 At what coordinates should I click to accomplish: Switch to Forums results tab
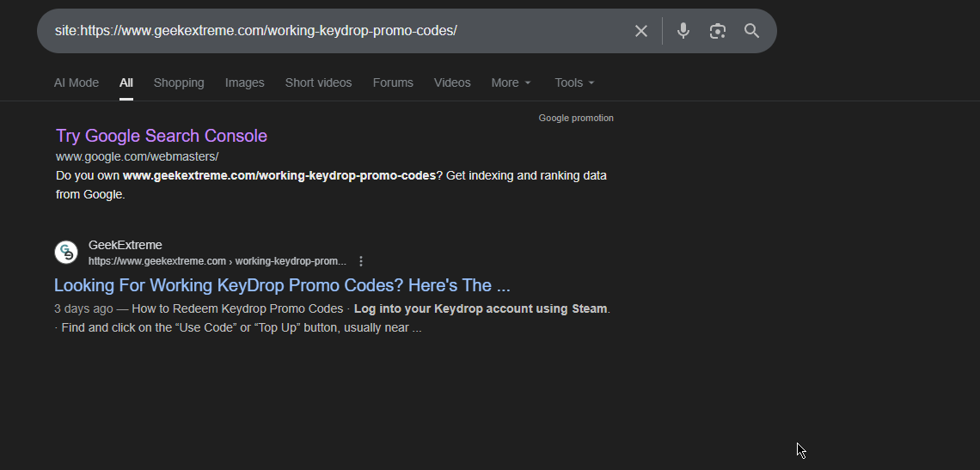393,82
